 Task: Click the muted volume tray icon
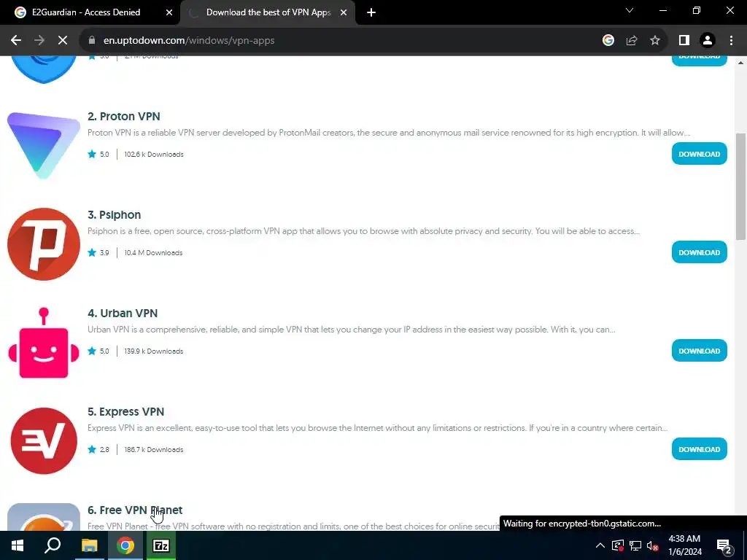click(653, 545)
